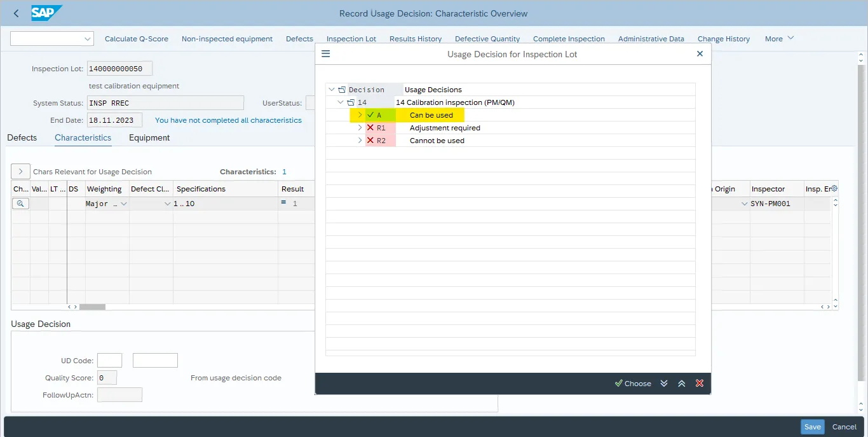Open the dialog hamburger menu icon
The height and width of the screenshot is (437, 868).
tap(326, 54)
